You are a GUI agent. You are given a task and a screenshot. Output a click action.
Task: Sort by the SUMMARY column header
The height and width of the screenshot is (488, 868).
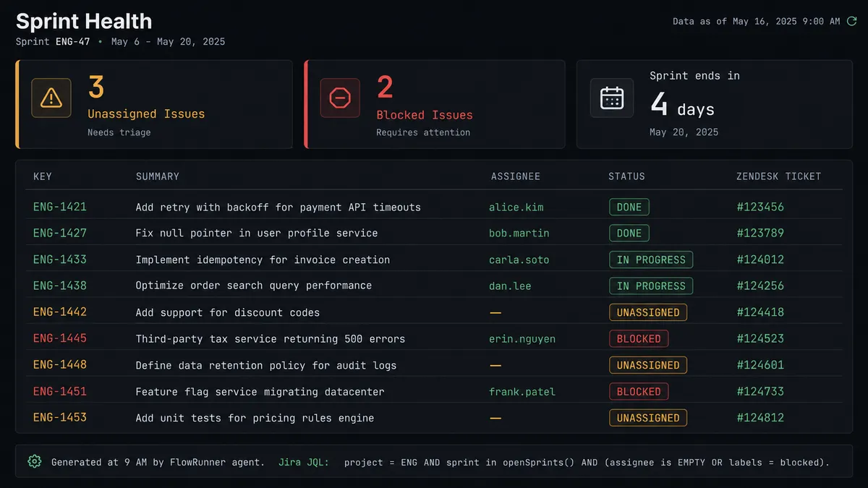(158, 176)
